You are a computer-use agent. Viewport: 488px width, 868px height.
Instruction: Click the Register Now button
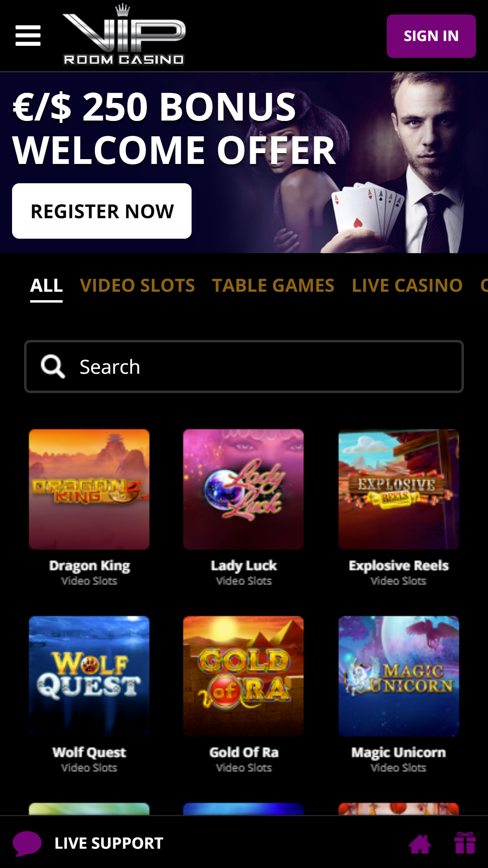(x=102, y=211)
